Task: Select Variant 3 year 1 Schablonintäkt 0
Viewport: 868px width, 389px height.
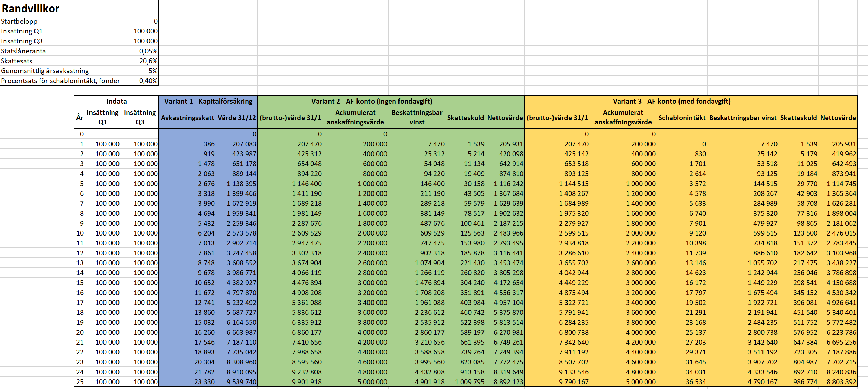Action: point(704,144)
